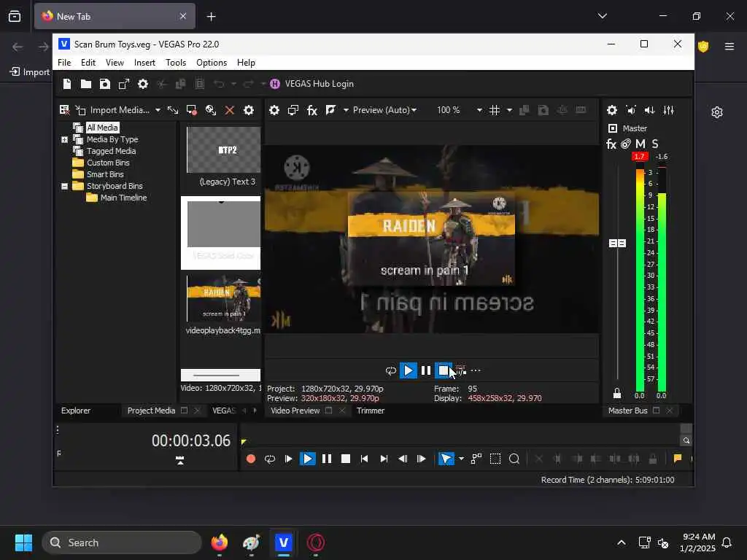Switch to Trimmer tab
Image resolution: width=747 pixels, height=560 pixels.
(x=370, y=411)
